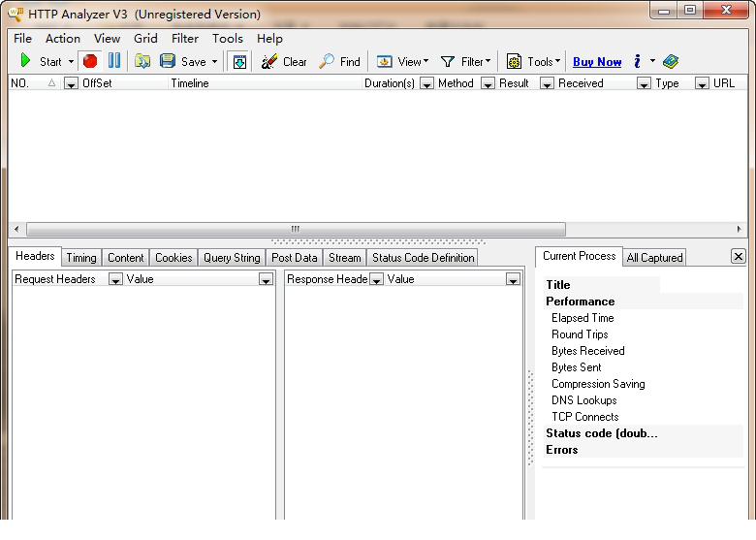Open the File menu
Image resolution: width=756 pixels, height=540 pixels.
pos(22,39)
